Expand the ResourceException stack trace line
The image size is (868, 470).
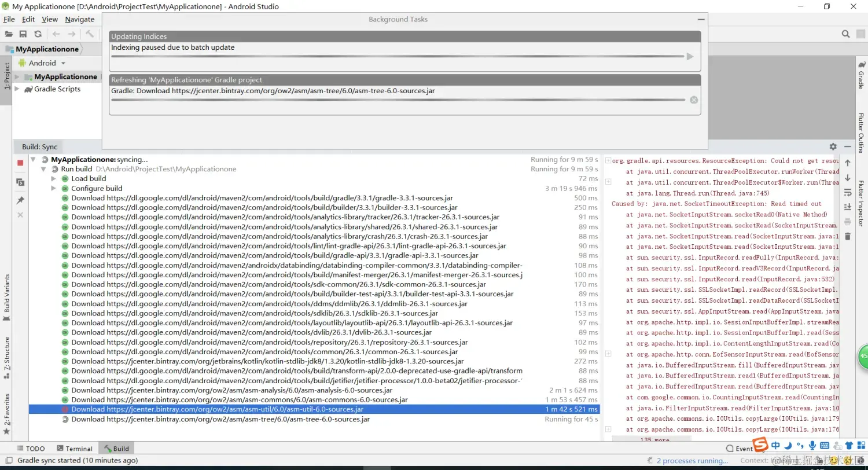(x=608, y=161)
